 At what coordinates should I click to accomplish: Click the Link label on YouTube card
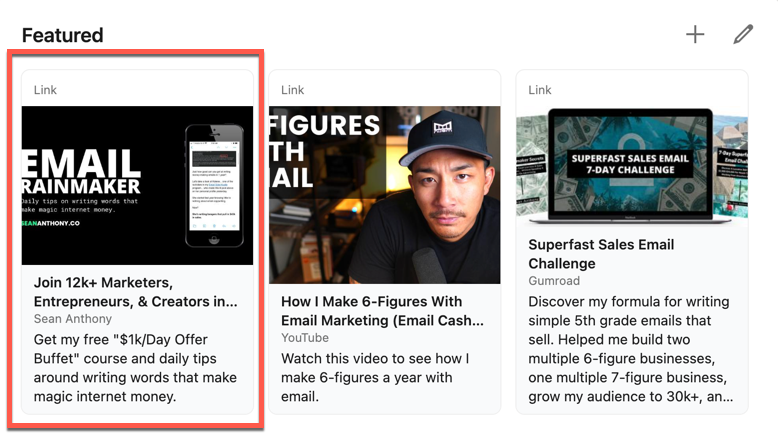(292, 90)
